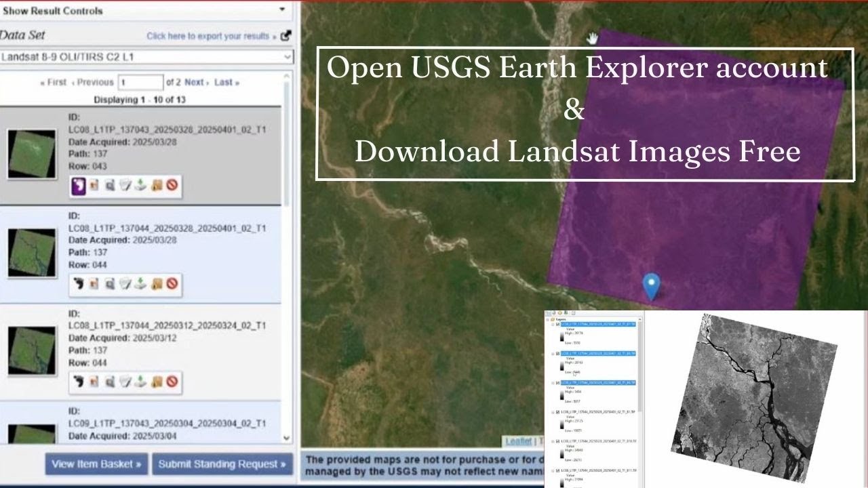Collapse the Layers group in ArcMap
The image size is (868, 488).
547,319
